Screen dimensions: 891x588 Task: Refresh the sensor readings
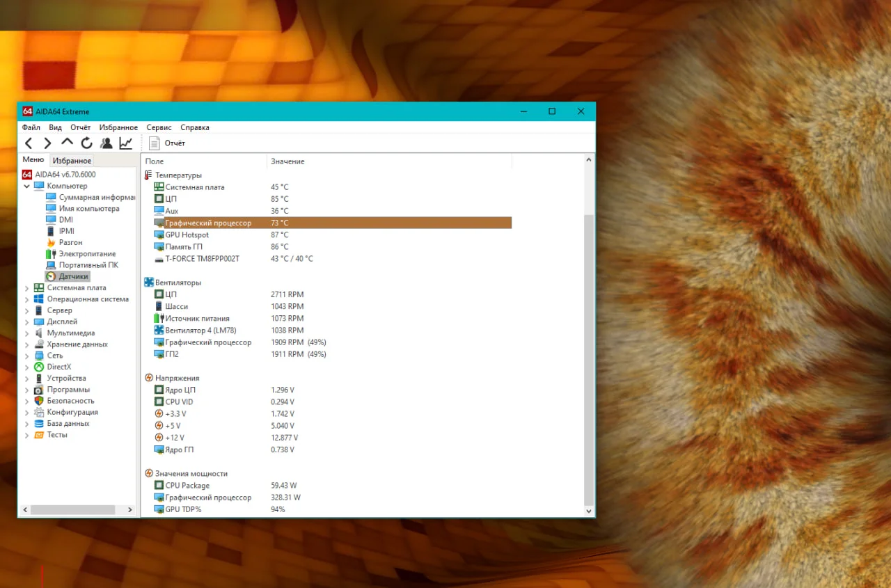(x=86, y=143)
